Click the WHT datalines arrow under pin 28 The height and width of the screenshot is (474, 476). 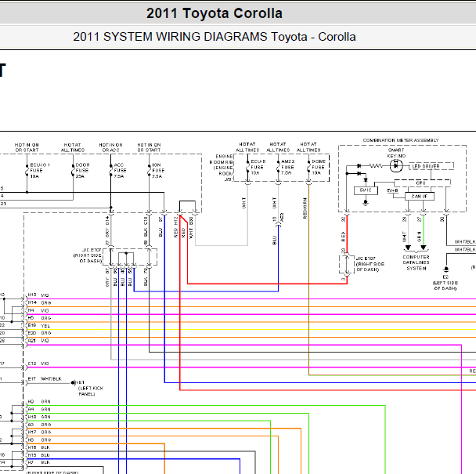(409, 248)
